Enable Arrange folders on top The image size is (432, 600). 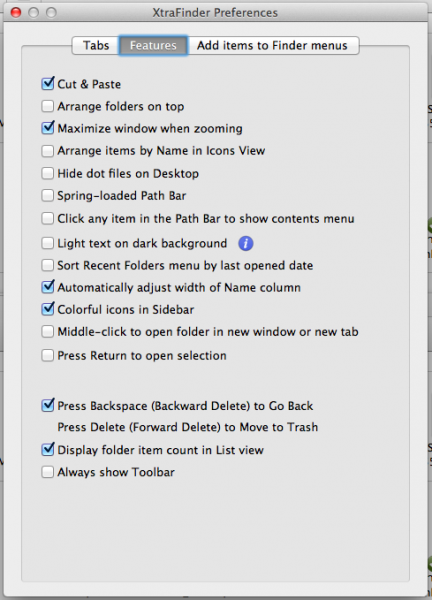(x=47, y=106)
